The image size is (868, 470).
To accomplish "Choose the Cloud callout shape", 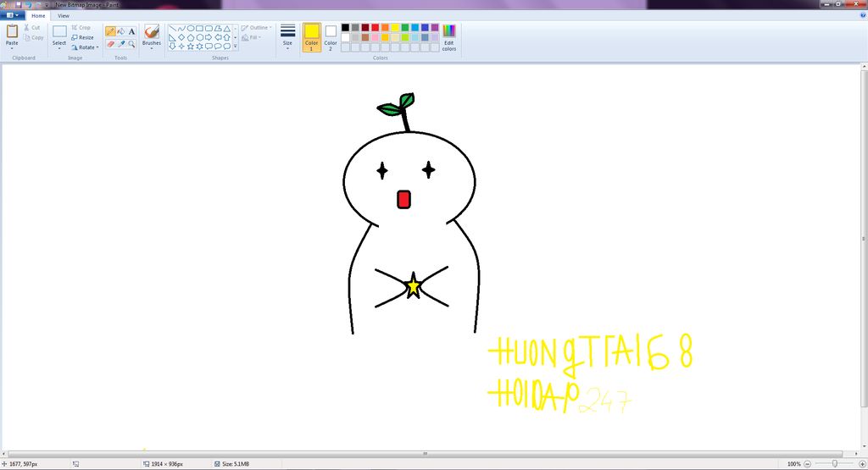I will pyautogui.click(x=227, y=46).
